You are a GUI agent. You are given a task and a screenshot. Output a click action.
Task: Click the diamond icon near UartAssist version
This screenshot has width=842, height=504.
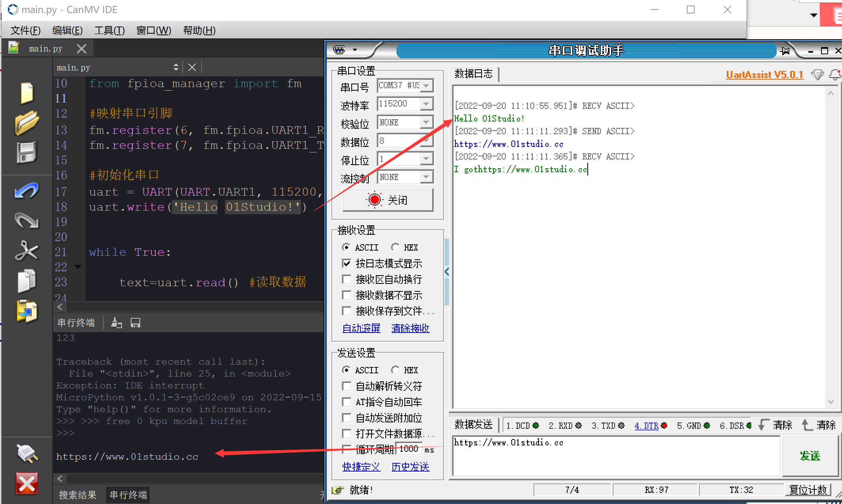(x=817, y=74)
